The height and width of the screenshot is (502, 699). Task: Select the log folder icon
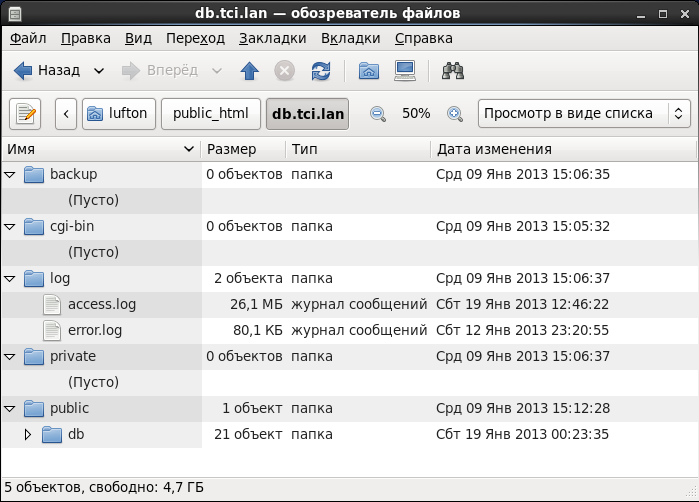click(x=34, y=279)
